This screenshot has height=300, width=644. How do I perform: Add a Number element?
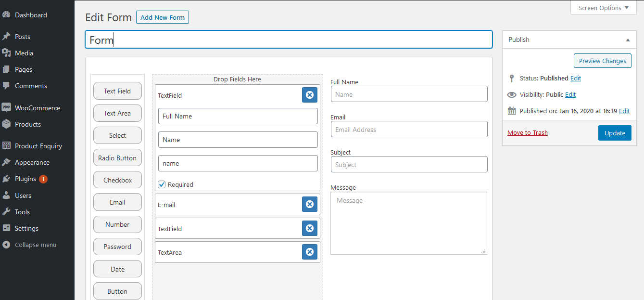[x=117, y=224]
